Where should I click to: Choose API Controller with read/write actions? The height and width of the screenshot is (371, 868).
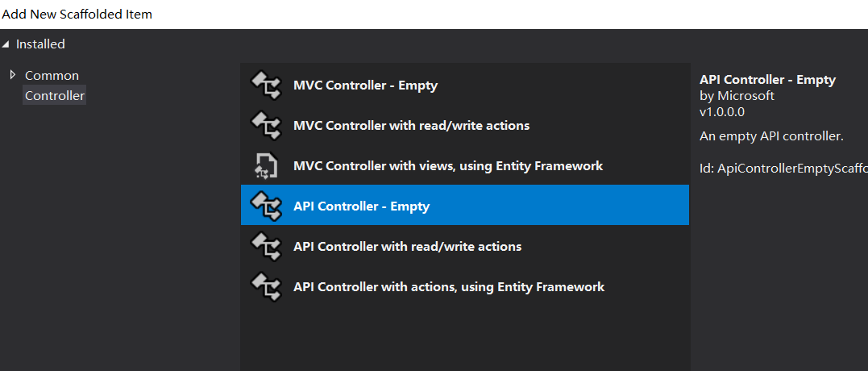click(x=465, y=247)
